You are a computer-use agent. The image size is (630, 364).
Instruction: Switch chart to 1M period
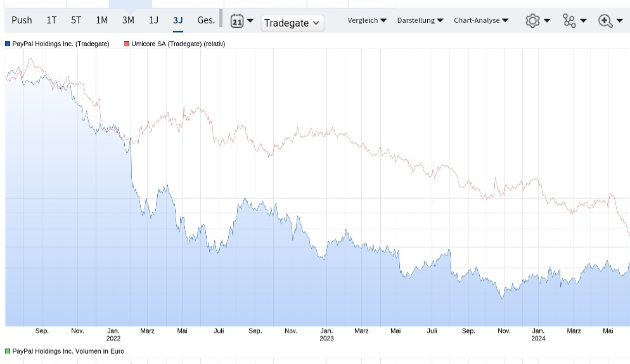click(101, 20)
